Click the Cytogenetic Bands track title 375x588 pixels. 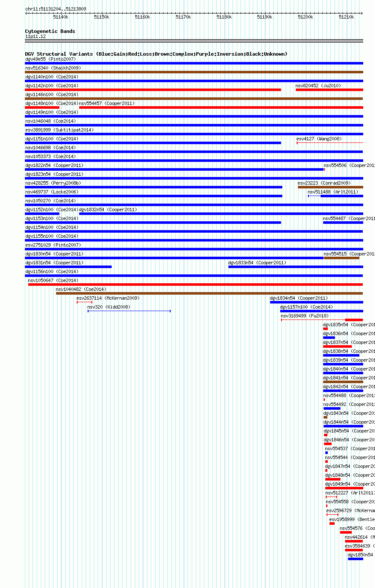tap(50, 31)
